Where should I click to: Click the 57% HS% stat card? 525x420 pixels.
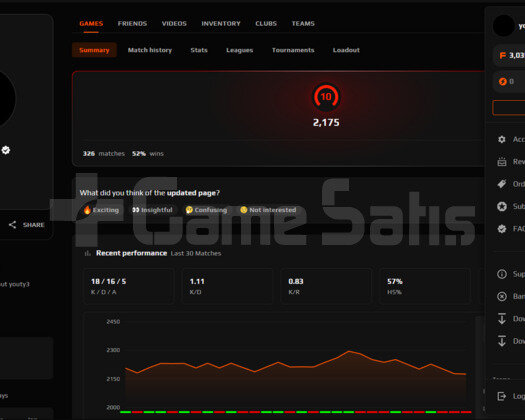(425, 286)
